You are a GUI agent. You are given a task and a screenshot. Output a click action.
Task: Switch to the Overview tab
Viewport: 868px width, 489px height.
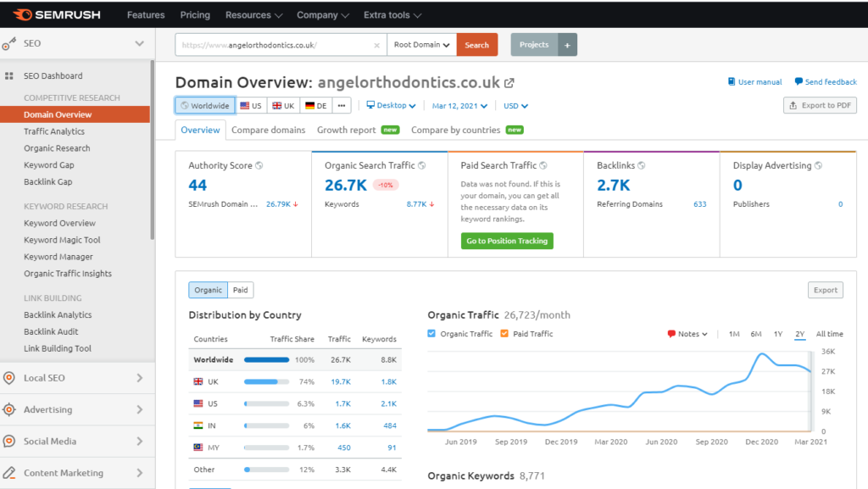200,130
